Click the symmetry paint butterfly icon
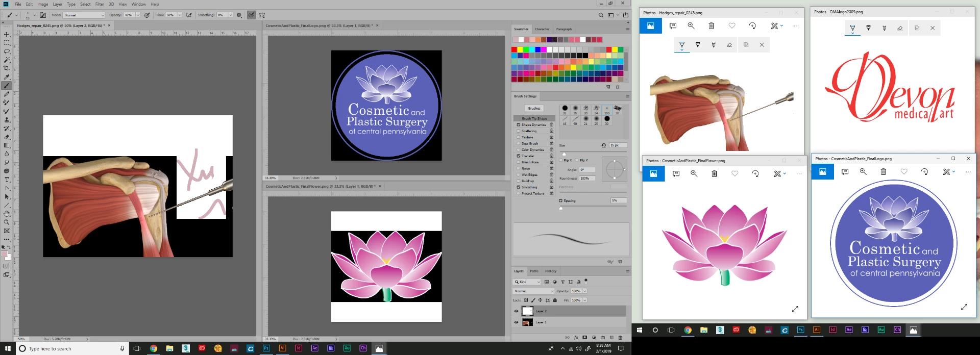Image resolution: width=980 pixels, height=355 pixels. click(x=262, y=15)
